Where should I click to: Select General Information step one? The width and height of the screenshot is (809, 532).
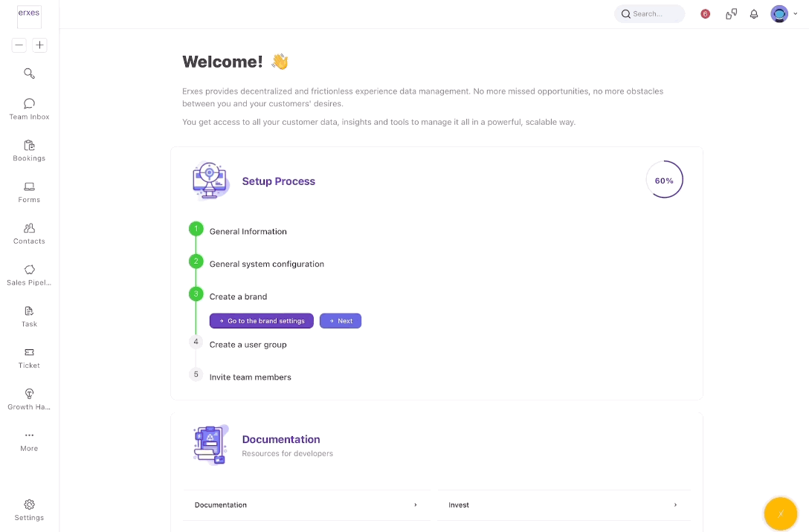(x=248, y=232)
